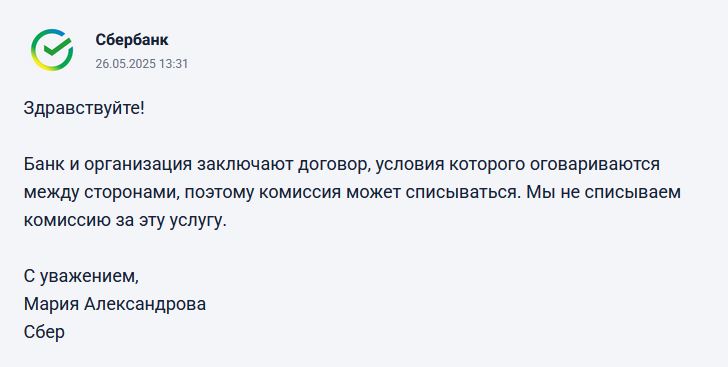Screen dimensions: 728x367
Task: Click the Sberbank green checkmark logo
Action: tap(52, 50)
